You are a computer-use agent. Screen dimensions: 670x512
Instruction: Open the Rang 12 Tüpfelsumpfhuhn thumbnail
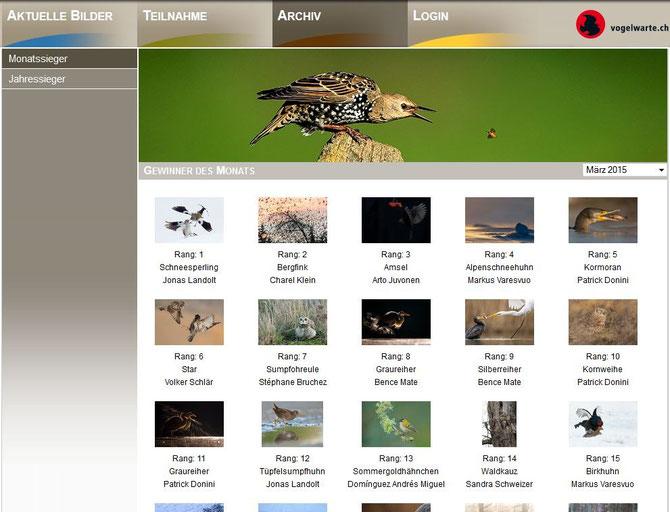293,424
